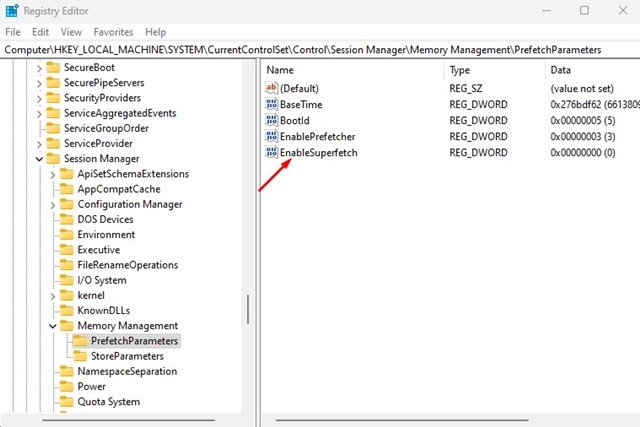
Task: Click the Executive folder icon
Action: pos(67,249)
